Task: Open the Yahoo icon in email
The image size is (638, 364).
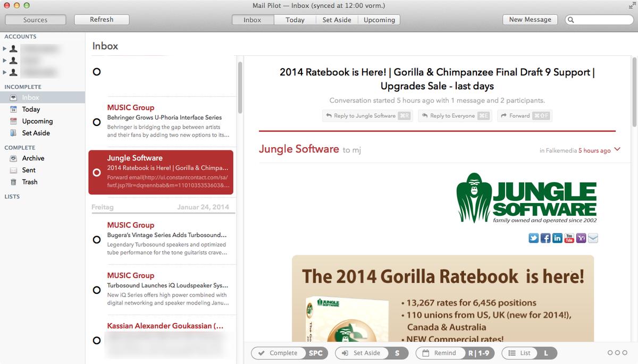Action: click(x=581, y=238)
